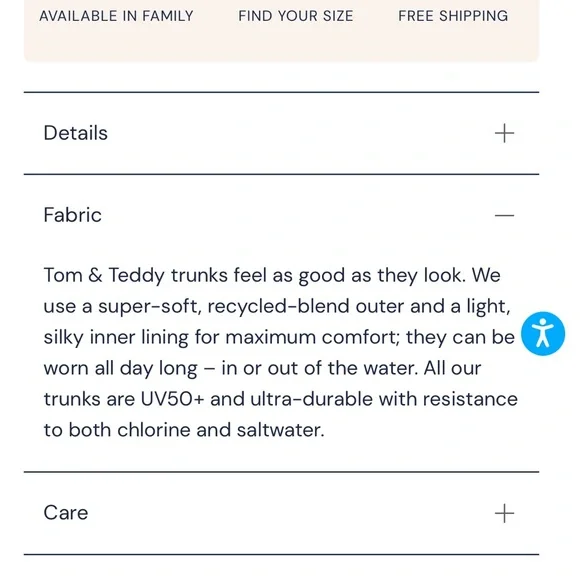This screenshot has width=580, height=580.
Task: Click the 'UV50+ and ultra-durable' text line
Action: [x=280, y=399]
